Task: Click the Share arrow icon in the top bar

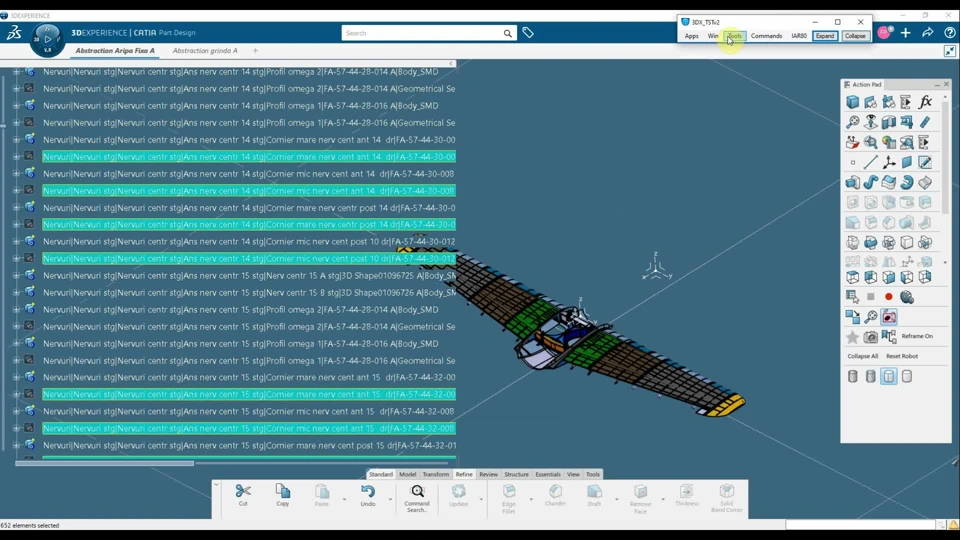Action: (928, 33)
